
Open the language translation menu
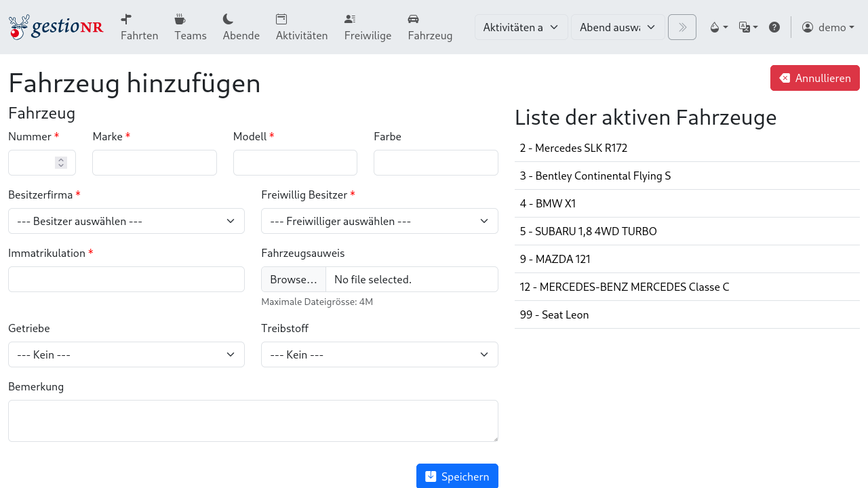748,27
